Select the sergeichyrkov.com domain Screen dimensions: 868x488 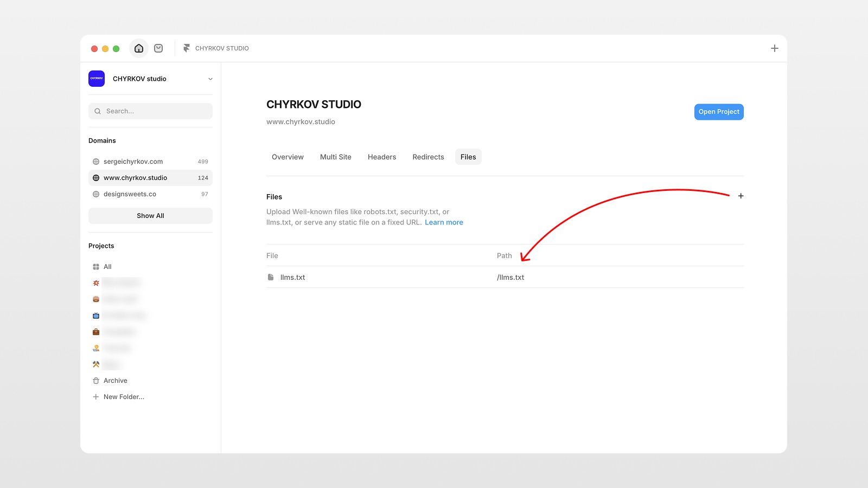click(x=150, y=162)
